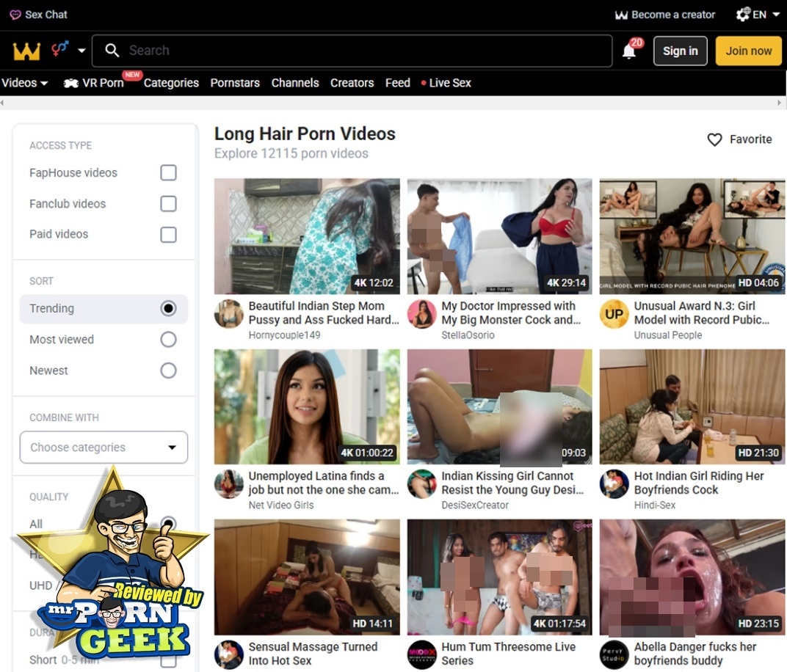
Task: Open the Unusual People channel avatar
Action: coord(614,313)
